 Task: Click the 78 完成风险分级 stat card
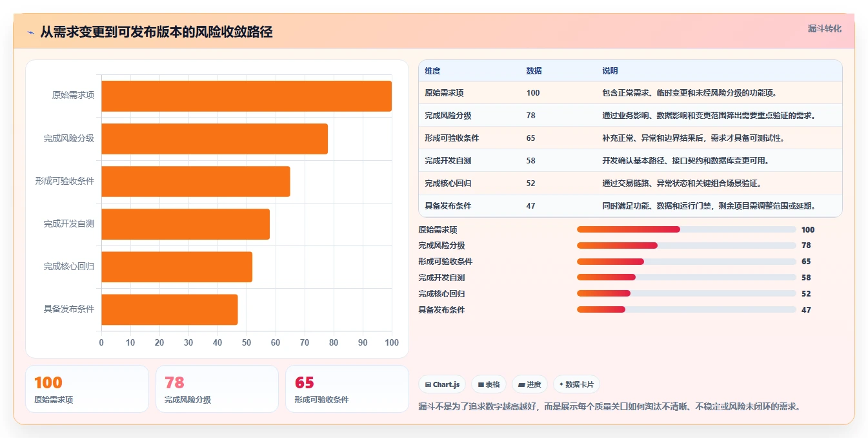(217, 389)
